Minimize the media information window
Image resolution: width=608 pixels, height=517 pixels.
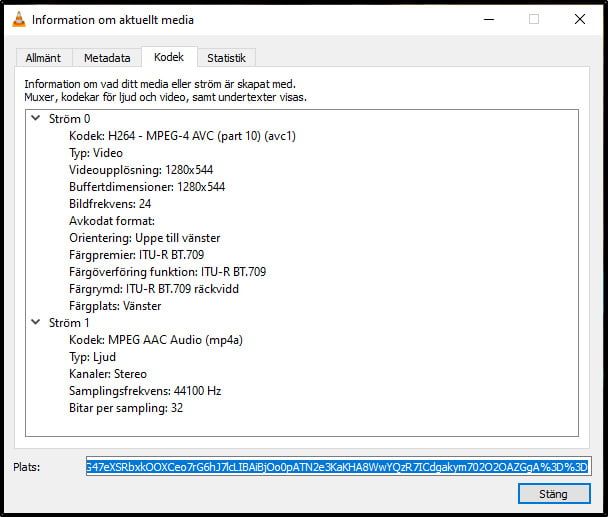point(489,19)
